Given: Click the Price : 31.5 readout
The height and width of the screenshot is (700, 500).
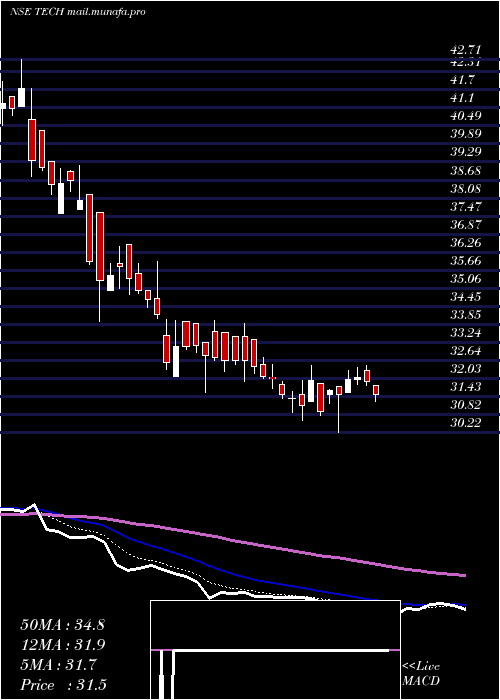Looking at the screenshot, I should click(63, 685).
